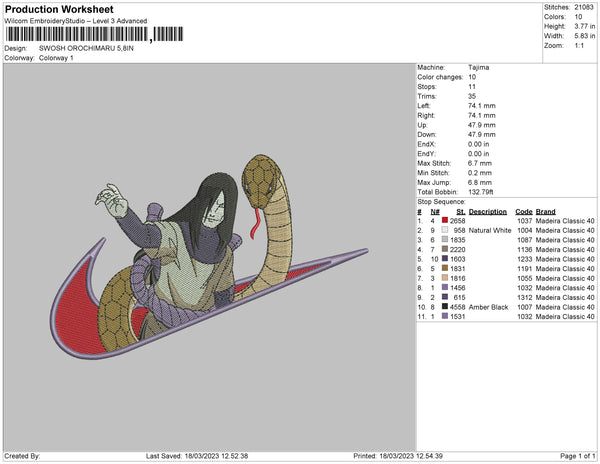Image resolution: width=600 pixels, height=464 pixels.
Task: Click the Natural White swatch in stop 2
Action: [445, 230]
